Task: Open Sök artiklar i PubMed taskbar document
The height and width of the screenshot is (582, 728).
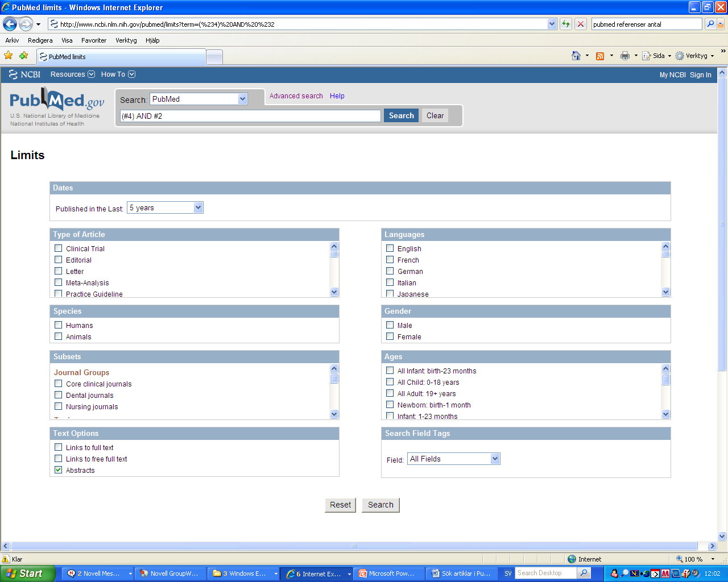Action: (x=462, y=573)
